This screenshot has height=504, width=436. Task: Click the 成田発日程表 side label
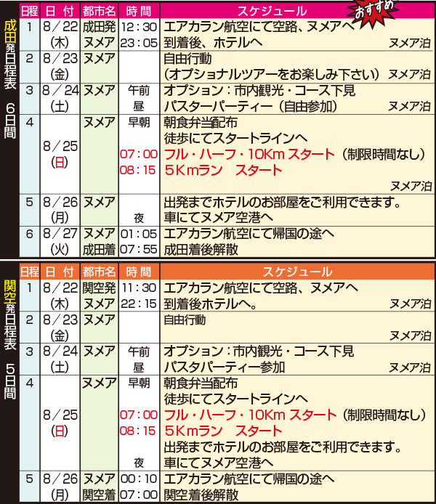pos(10,54)
